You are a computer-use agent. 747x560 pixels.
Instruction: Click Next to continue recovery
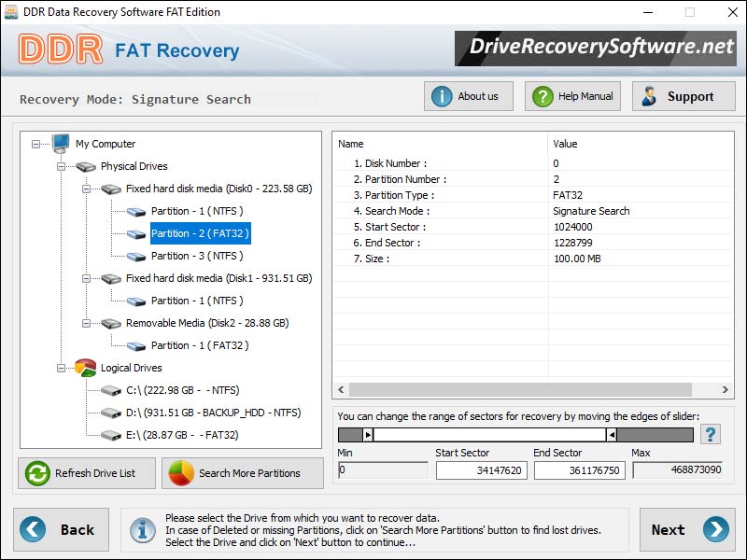click(687, 529)
